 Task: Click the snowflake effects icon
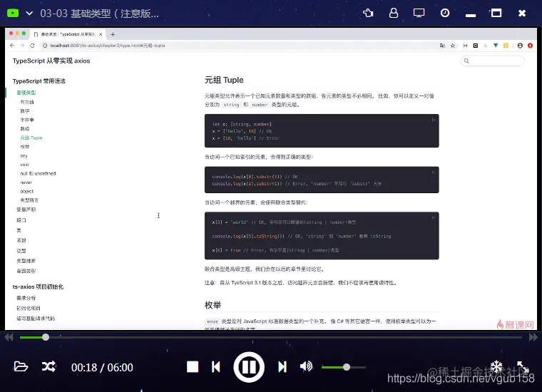497,366
